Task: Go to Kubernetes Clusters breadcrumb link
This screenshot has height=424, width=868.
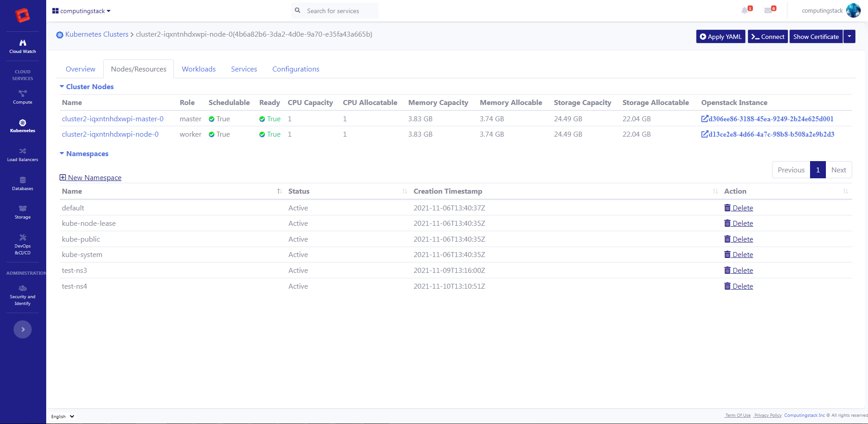Action: (x=97, y=34)
